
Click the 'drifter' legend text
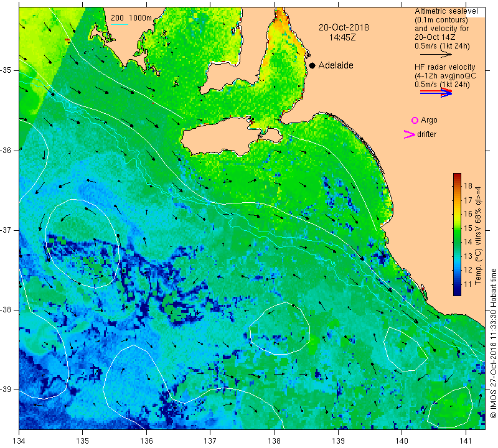tap(426, 134)
